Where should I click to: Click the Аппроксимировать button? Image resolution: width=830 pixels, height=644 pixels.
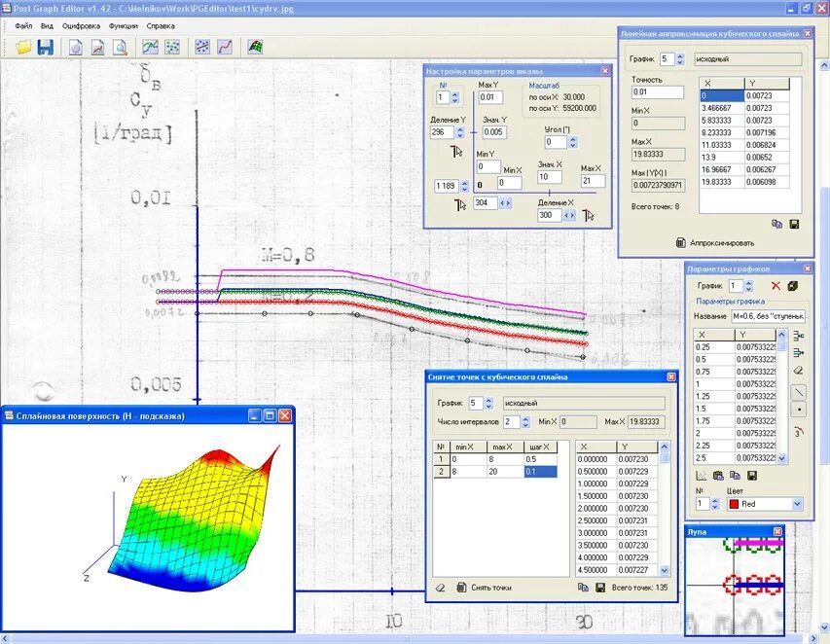click(x=715, y=243)
